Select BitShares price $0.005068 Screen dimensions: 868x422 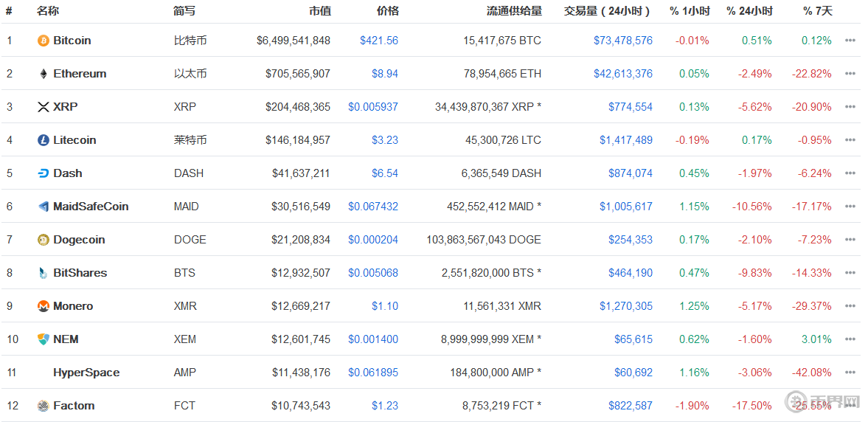tap(373, 273)
